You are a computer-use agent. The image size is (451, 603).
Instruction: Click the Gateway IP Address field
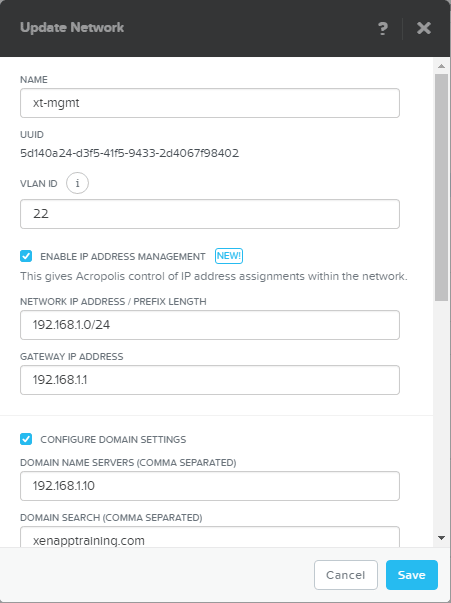[x=210, y=380]
